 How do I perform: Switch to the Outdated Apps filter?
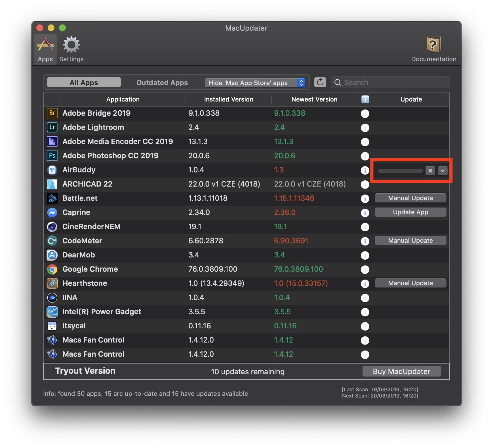pyautogui.click(x=162, y=83)
